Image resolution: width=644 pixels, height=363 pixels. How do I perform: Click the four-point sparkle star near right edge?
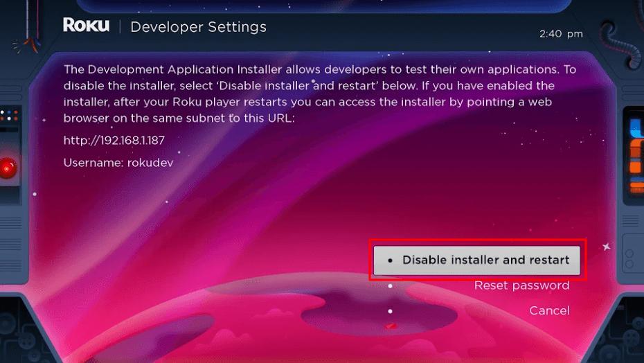point(607,246)
